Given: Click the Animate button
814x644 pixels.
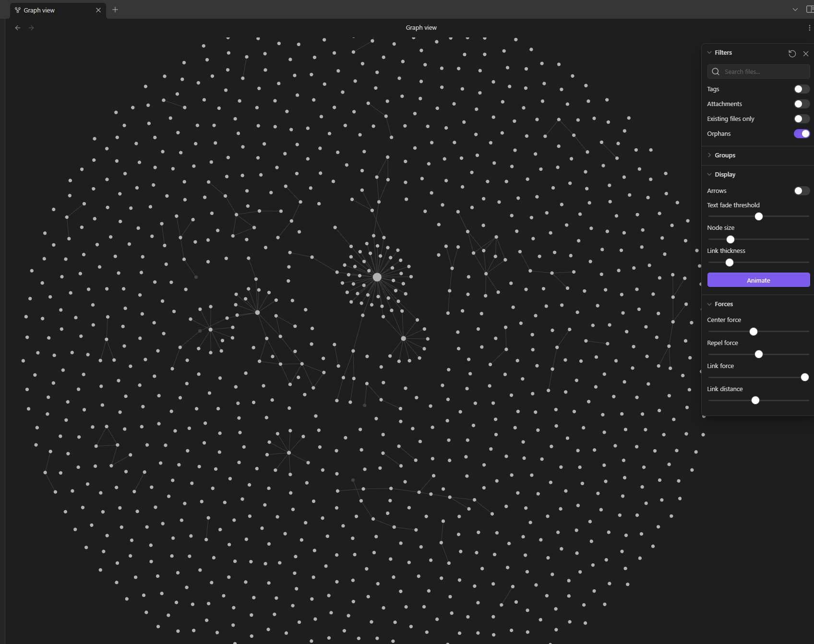Looking at the screenshot, I should (x=758, y=280).
